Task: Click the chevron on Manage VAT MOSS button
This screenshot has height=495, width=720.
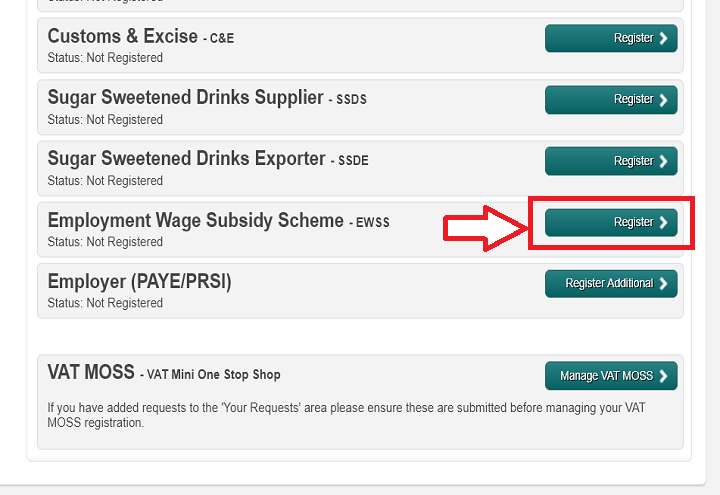Action: (x=663, y=376)
